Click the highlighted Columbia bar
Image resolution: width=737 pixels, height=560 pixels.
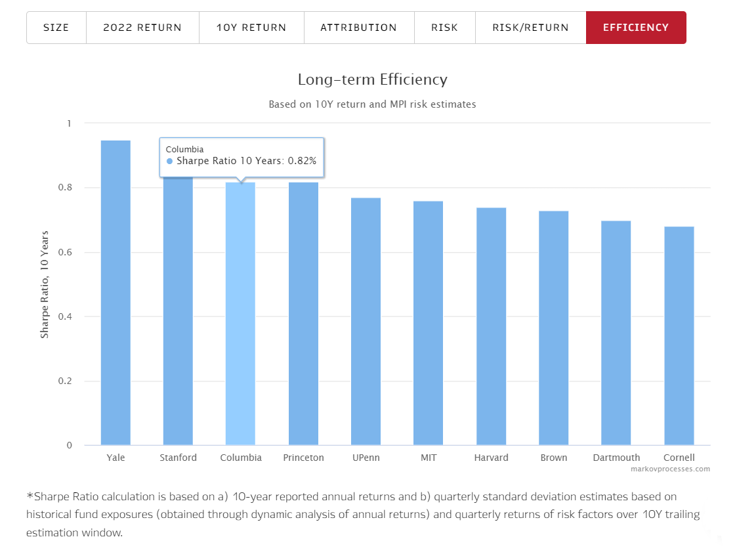[x=241, y=314]
